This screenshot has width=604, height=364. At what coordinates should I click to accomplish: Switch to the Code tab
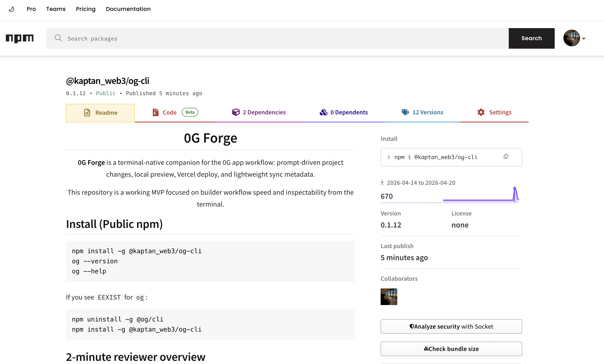(175, 113)
